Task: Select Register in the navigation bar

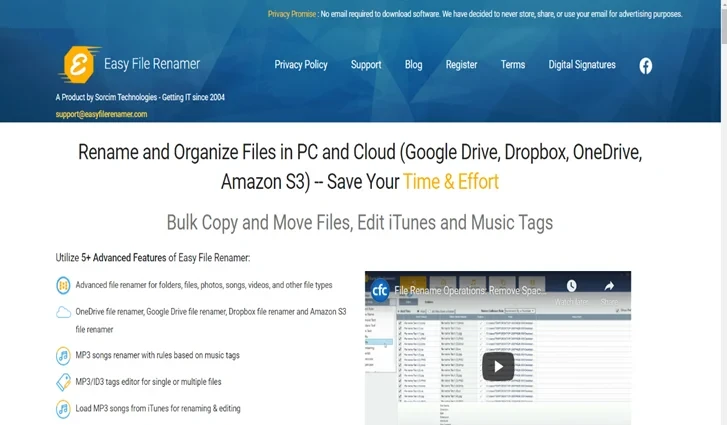Action: 461,65
